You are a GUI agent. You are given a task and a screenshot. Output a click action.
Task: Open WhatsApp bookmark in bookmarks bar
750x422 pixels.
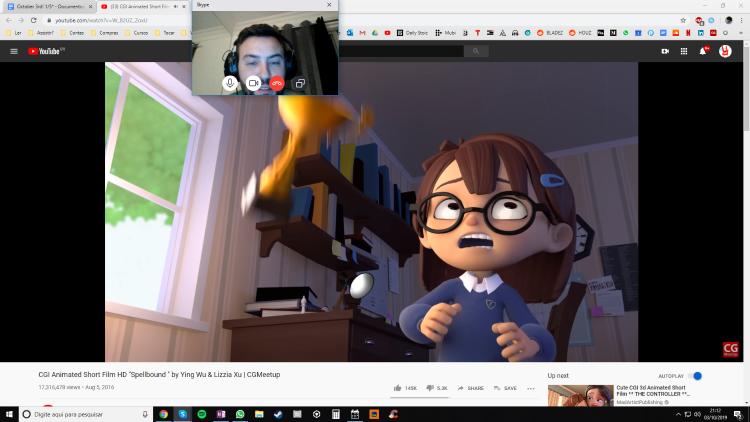(x=626, y=33)
